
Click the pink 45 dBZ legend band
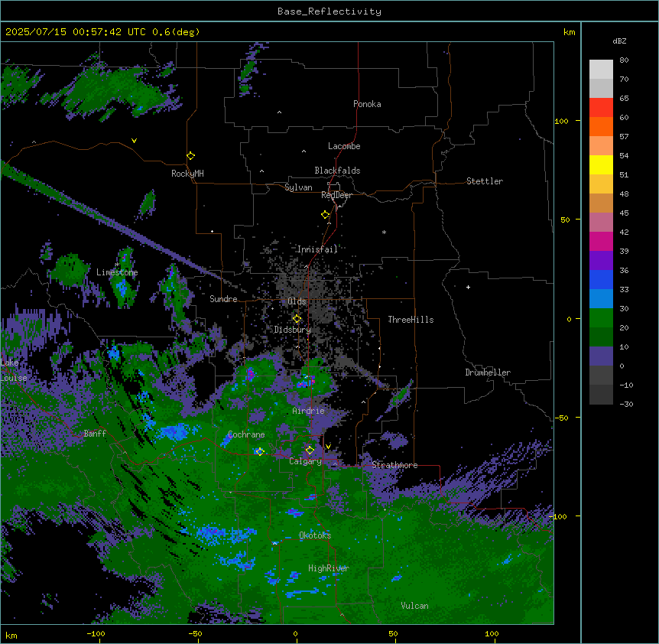click(601, 223)
